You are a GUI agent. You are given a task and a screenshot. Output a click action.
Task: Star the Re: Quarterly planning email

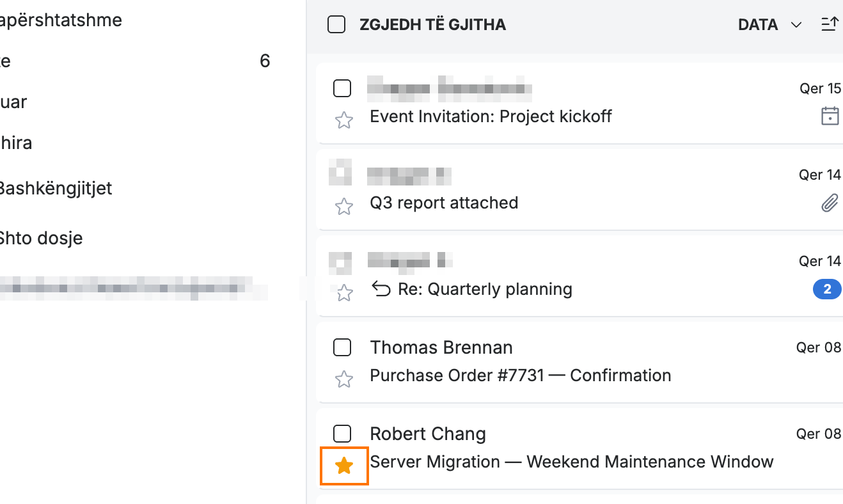click(344, 292)
